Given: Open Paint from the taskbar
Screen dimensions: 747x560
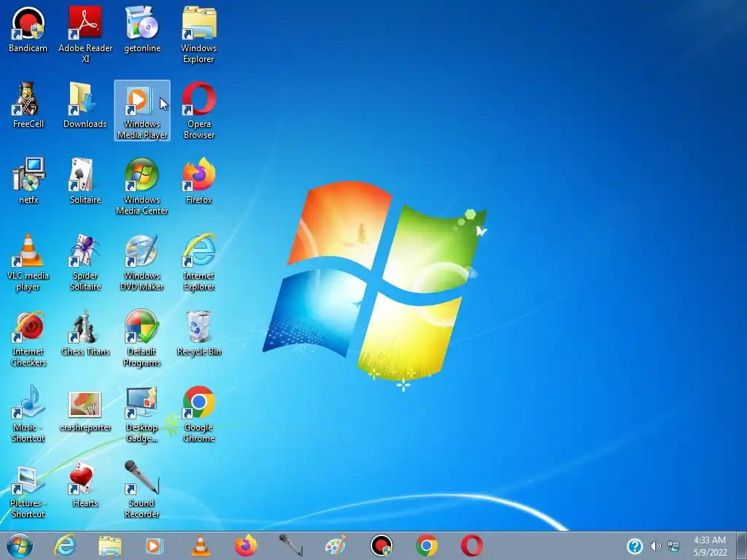Looking at the screenshot, I should point(336,545).
